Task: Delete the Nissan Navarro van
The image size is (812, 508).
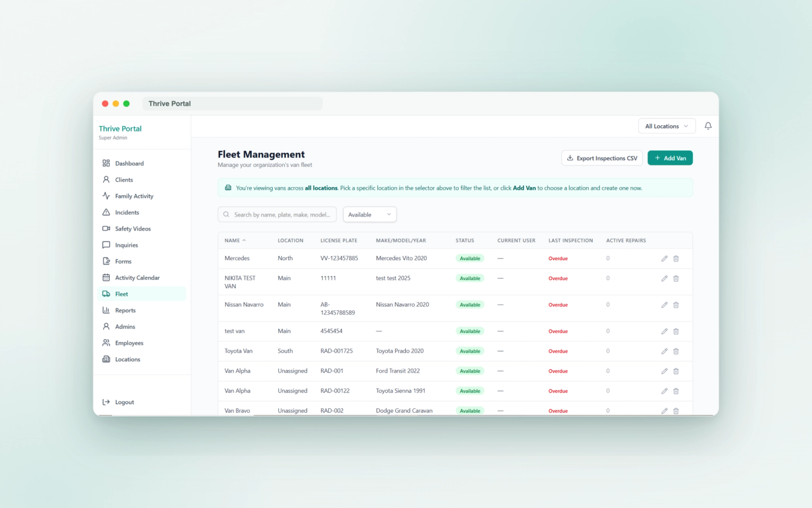Action: pyautogui.click(x=676, y=305)
